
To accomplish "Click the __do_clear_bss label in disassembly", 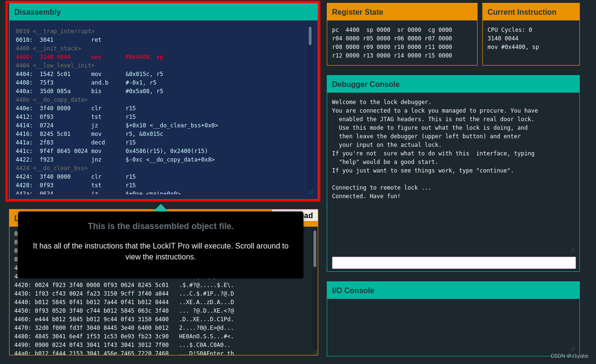I will [52, 168].
